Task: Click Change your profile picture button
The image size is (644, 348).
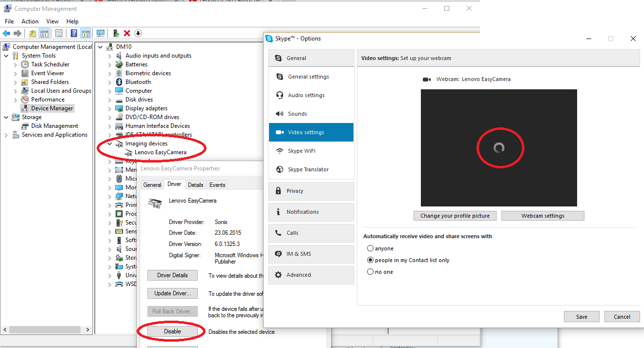Action: pyautogui.click(x=455, y=216)
